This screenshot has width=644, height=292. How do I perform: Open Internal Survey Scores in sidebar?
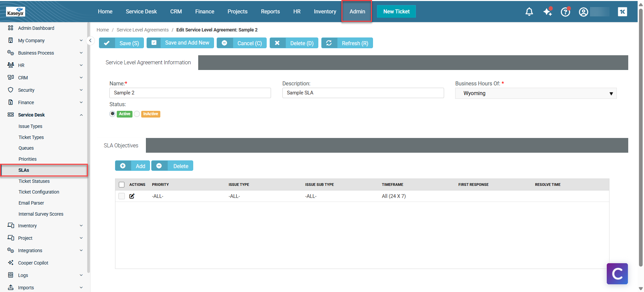click(x=41, y=214)
